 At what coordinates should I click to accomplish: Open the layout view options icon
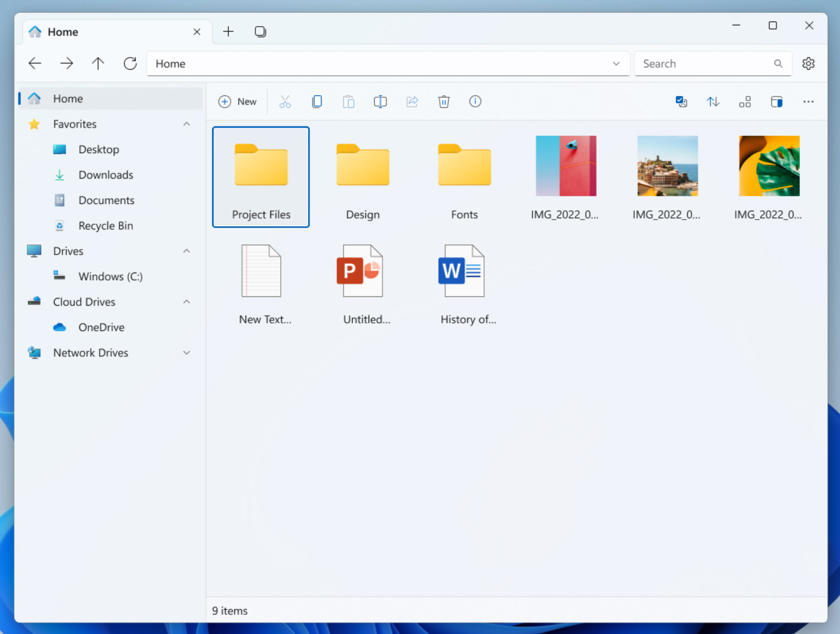[745, 102]
